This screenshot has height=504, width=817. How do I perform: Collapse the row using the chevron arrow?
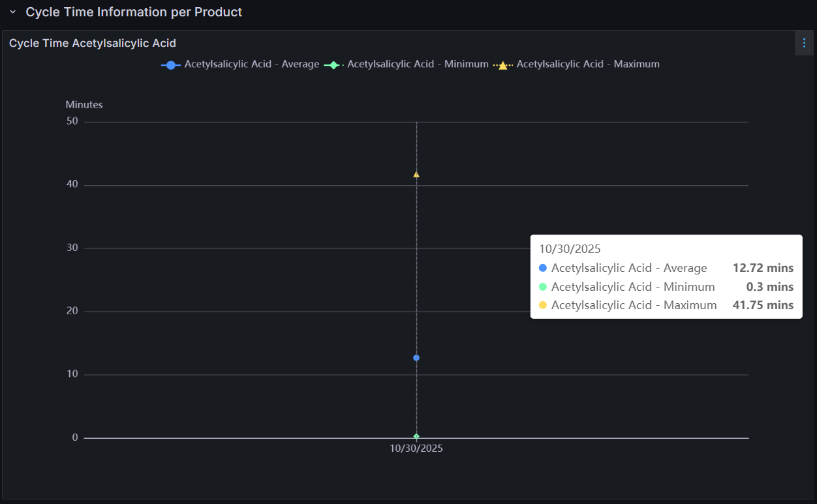(x=12, y=12)
